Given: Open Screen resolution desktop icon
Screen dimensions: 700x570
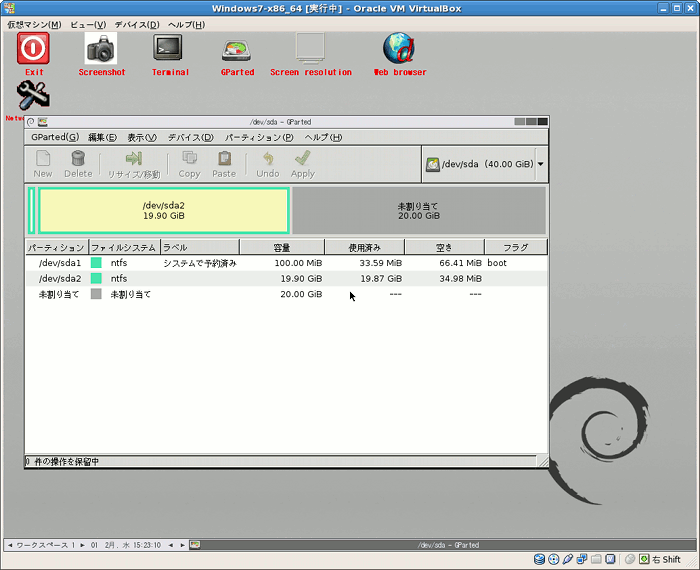Looking at the screenshot, I should [310, 49].
